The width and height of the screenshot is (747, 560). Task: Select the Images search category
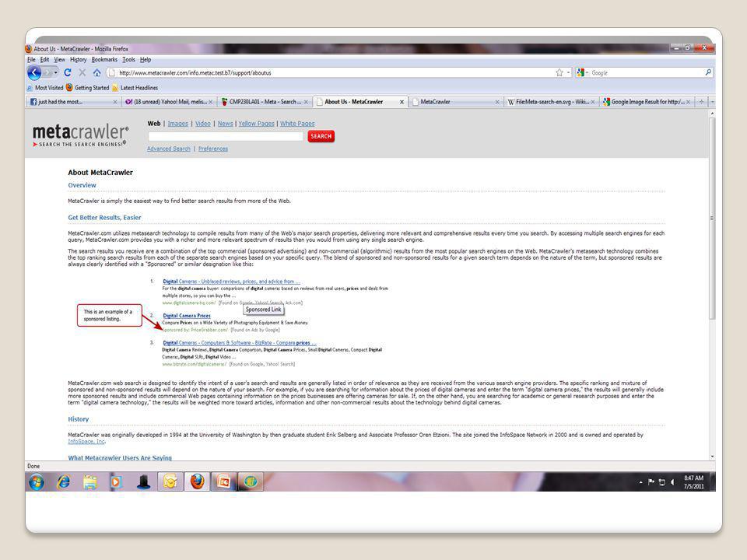(x=177, y=124)
